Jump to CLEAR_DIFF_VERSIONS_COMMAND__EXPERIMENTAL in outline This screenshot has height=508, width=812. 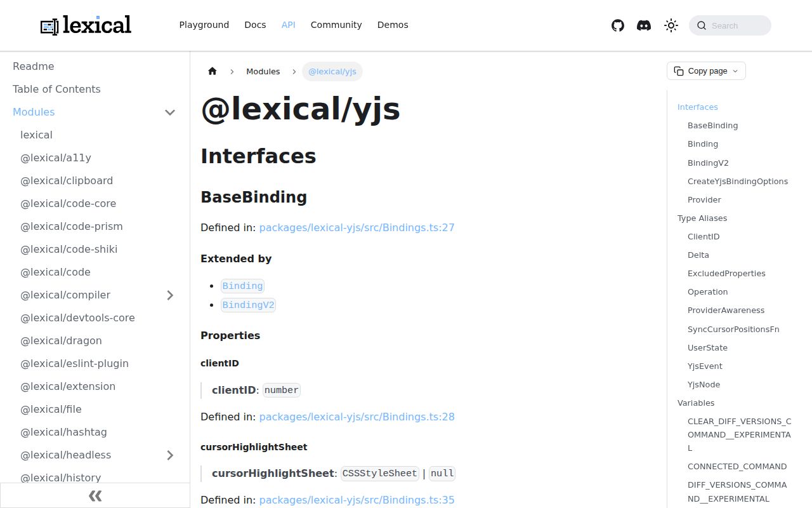740,434
